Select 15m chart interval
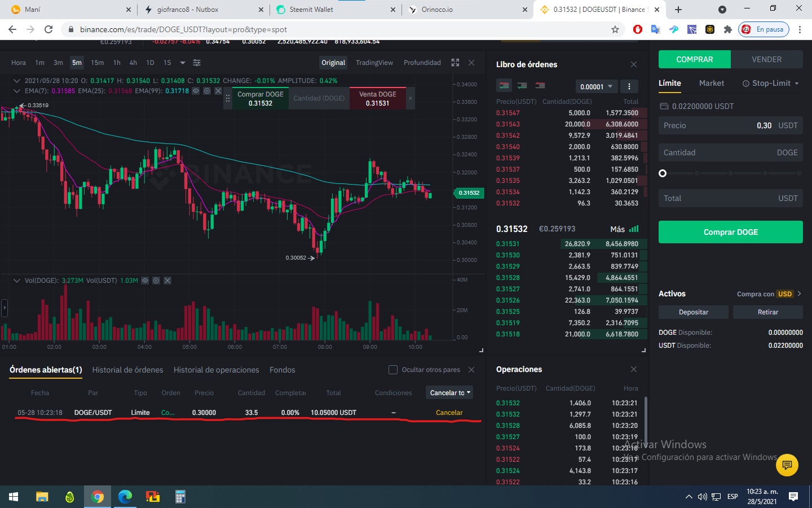The height and width of the screenshot is (508, 812). point(98,63)
